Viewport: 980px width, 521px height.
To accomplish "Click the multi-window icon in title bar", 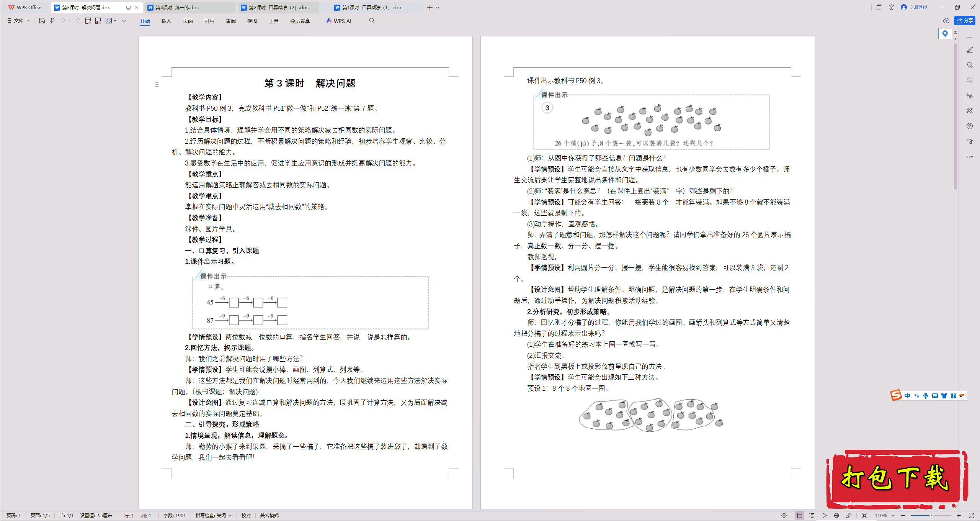I will 879,7.
